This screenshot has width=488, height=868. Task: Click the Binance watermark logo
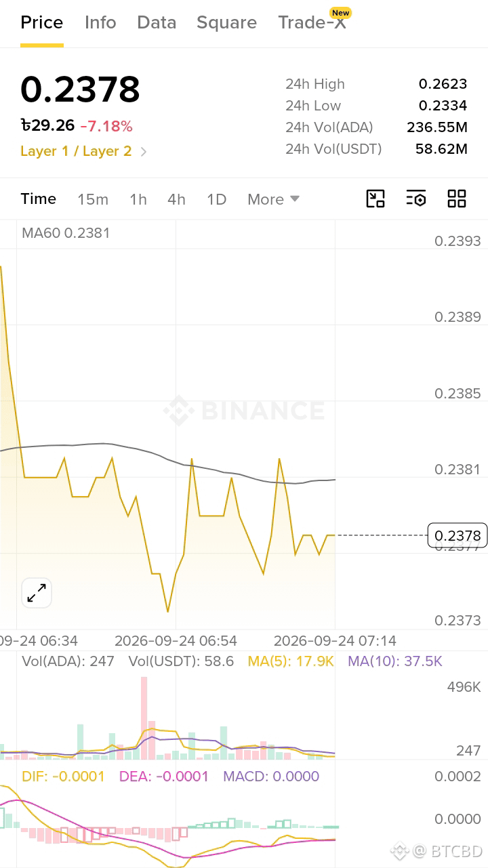[244, 411]
